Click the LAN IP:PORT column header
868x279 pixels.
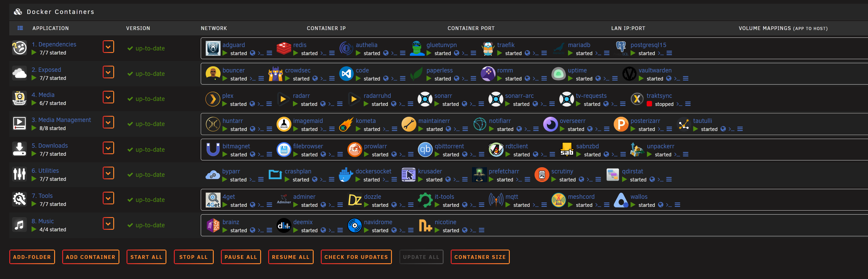pos(628,28)
